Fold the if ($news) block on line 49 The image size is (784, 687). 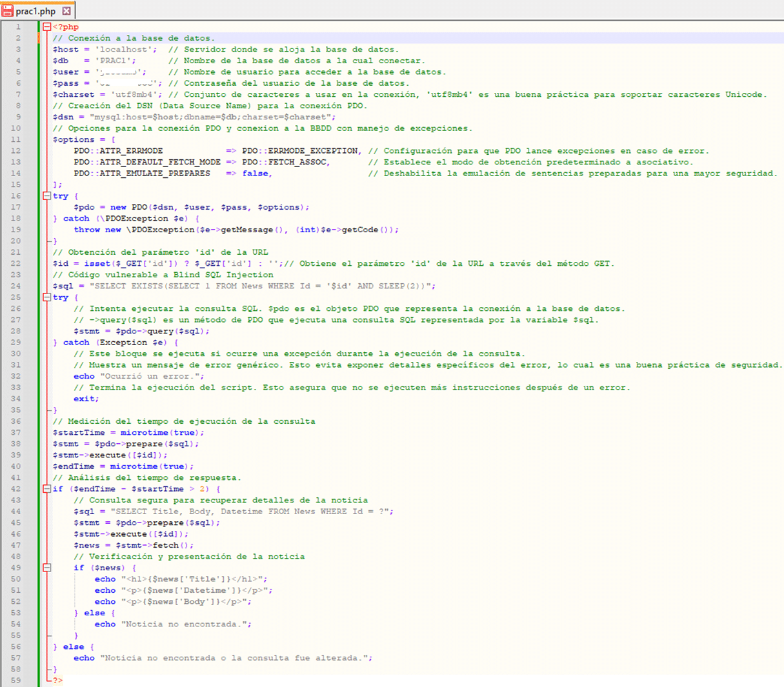pos(46,568)
